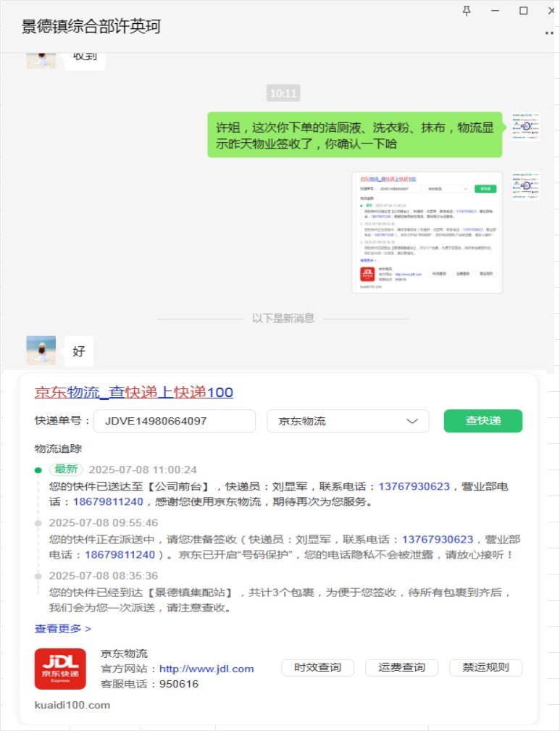Click the 好 reply message bubble

pyautogui.click(x=79, y=351)
